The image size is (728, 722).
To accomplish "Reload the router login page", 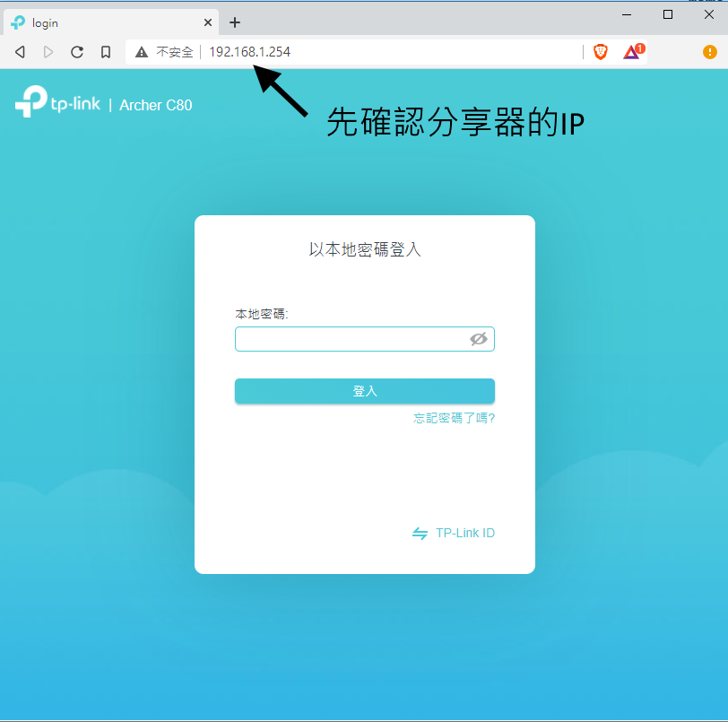I will 77,52.
